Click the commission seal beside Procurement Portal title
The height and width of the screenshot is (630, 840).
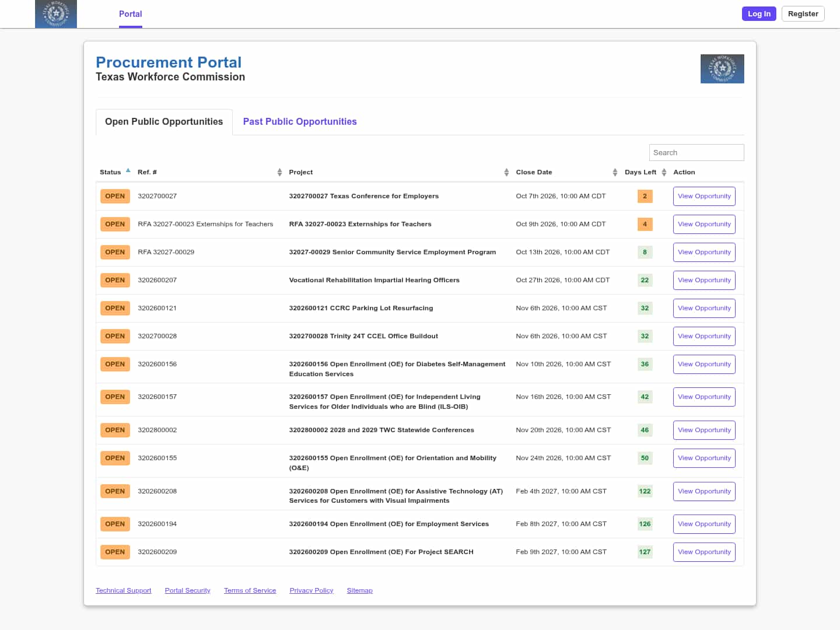point(722,69)
